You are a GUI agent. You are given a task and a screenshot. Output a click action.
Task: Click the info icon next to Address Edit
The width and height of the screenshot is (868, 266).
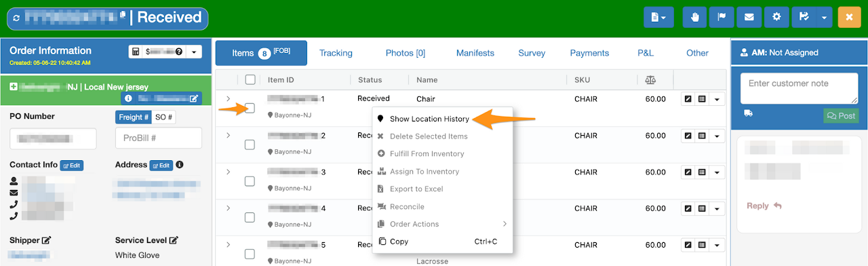pyautogui.click(x=180, y=165)
